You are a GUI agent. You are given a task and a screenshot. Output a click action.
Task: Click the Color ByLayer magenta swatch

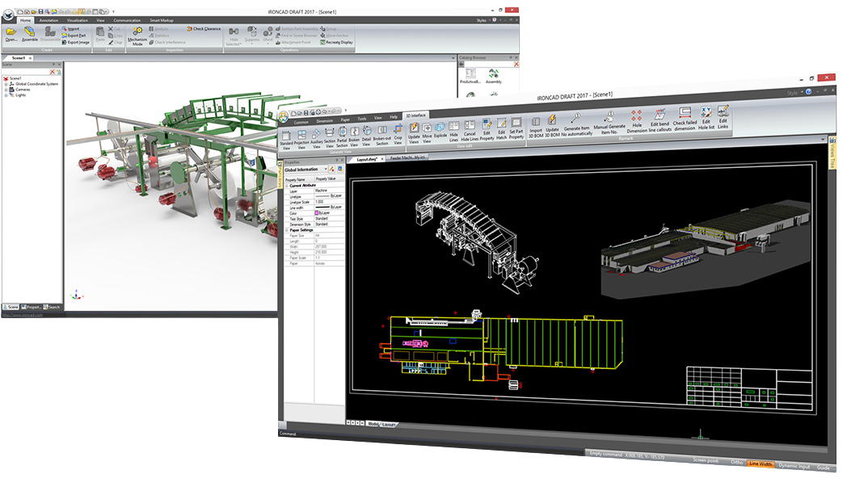[x=317, y=212]
